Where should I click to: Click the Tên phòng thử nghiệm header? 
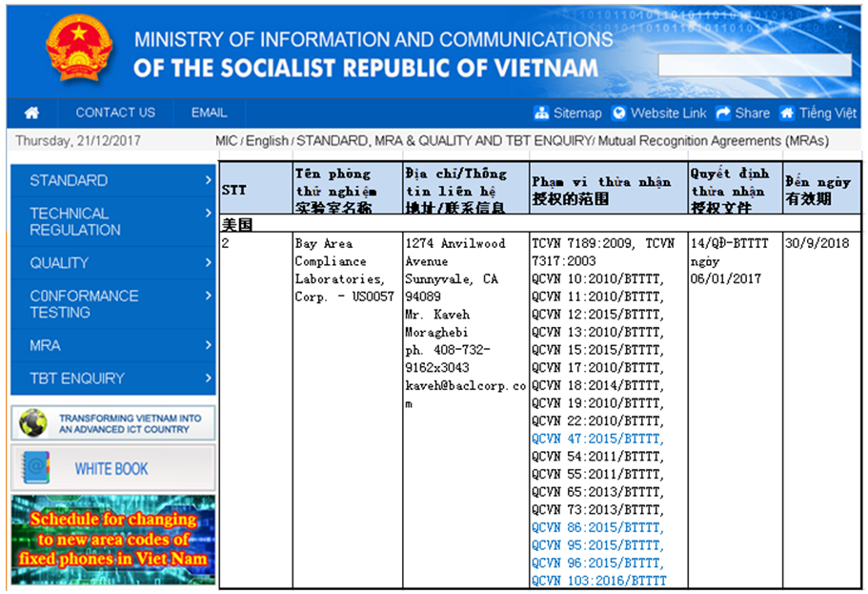coord(348,189)
